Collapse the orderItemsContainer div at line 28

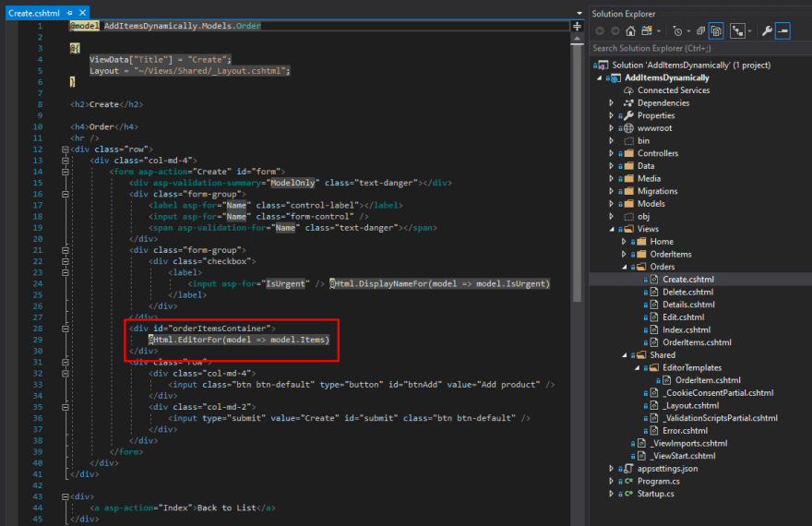pyautogui.click(x=66, y=329)
